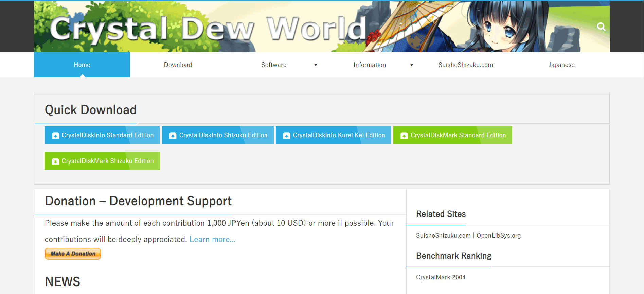Open the CrystalMark 2004 ranking link
The image size is (644, 294).
(x=441, y=277)
